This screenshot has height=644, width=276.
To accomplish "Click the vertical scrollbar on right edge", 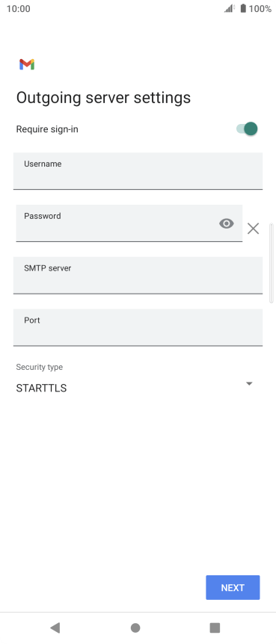I will pyautogui.click(x=271, y=263).
